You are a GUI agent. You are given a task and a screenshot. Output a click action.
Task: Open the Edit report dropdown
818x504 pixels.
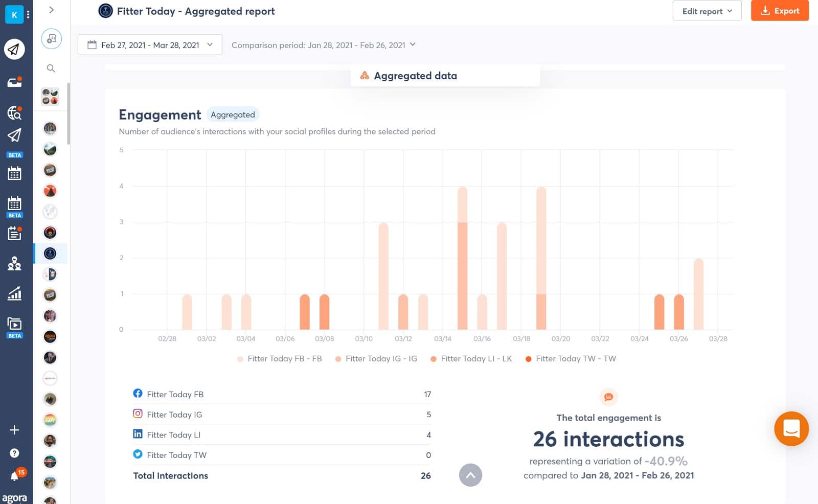[707, 11]
